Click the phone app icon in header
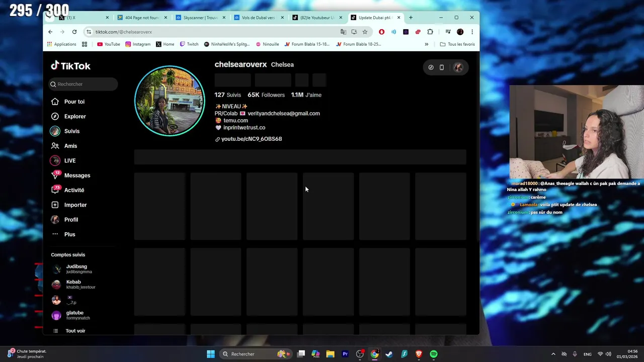This screenshot has height=362, width=644. [442, 67]
